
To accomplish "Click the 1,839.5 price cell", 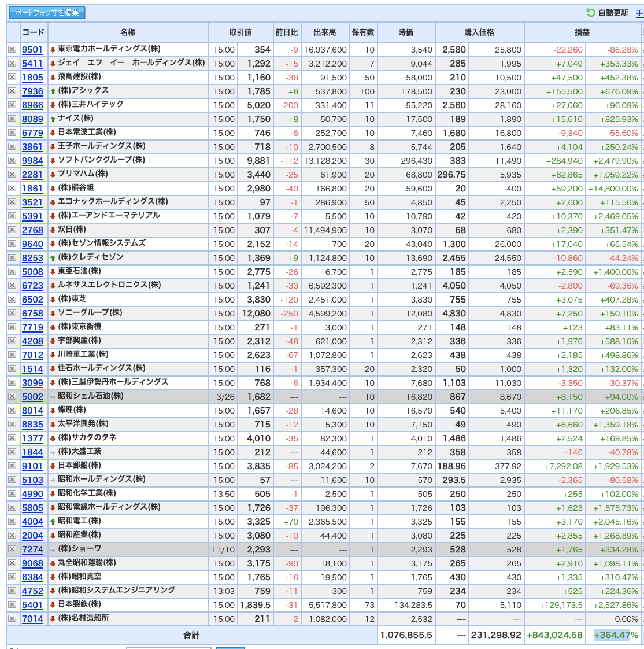I will pyautogui.click(x=255, y=605).
